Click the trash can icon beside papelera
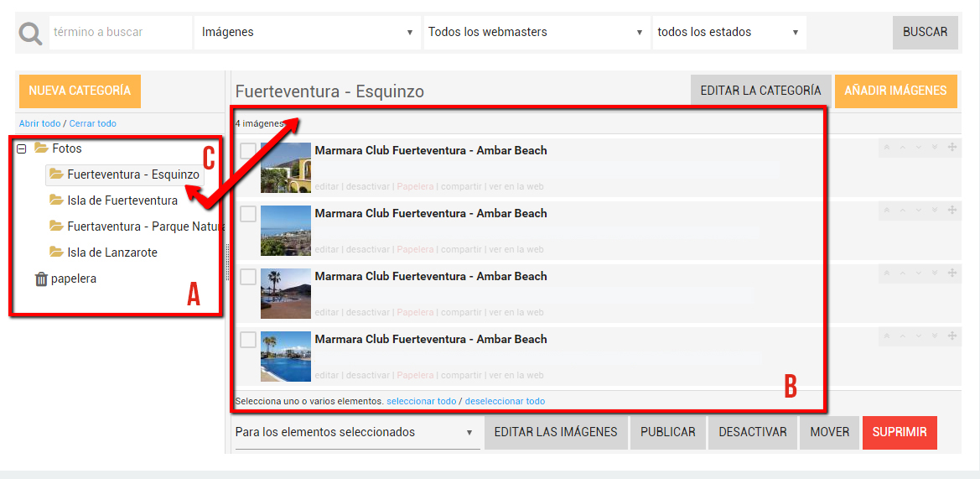 41,279
